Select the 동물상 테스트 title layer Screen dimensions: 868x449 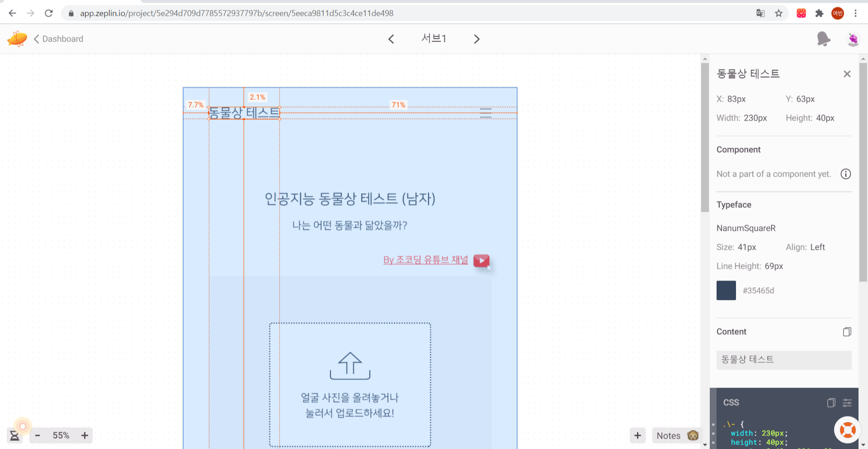pyautogui.click(x=244, y=113)
